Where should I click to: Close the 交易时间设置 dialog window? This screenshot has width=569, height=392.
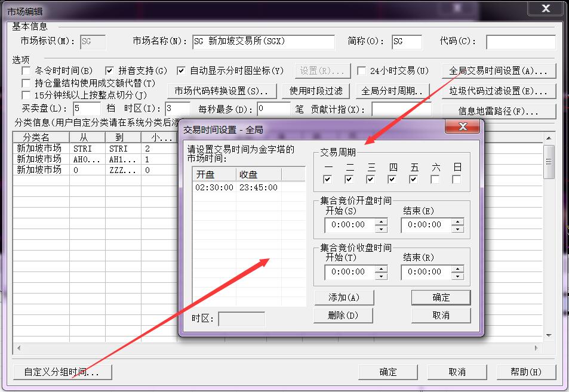[463, 128]
